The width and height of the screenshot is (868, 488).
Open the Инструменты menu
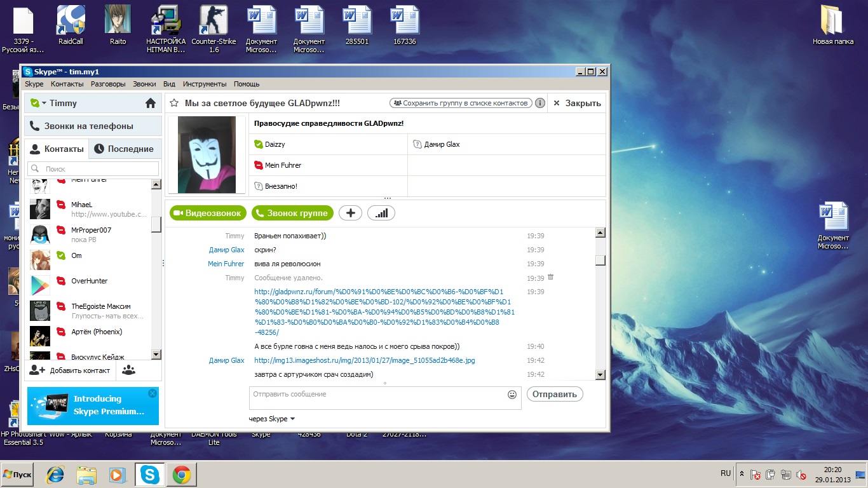pyautogui.click(x=205, y=84)
